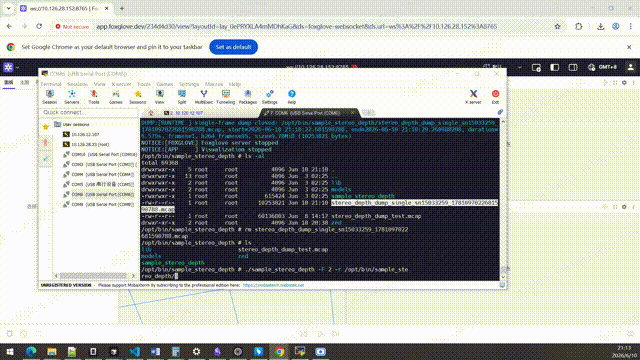Open the X server menu
Image resolution: width=640 pixels, height=360 pixels.
(x=121, y=84)
